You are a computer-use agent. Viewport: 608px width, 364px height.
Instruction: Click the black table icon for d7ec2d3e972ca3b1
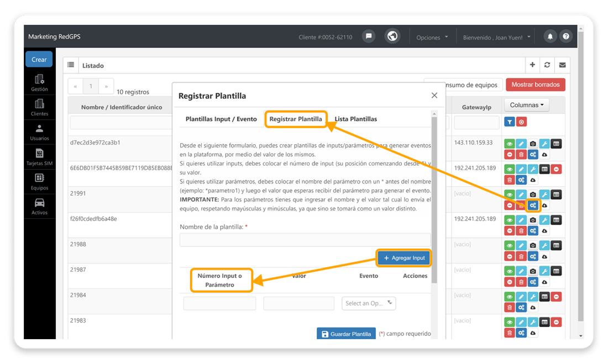click(556, 144)
